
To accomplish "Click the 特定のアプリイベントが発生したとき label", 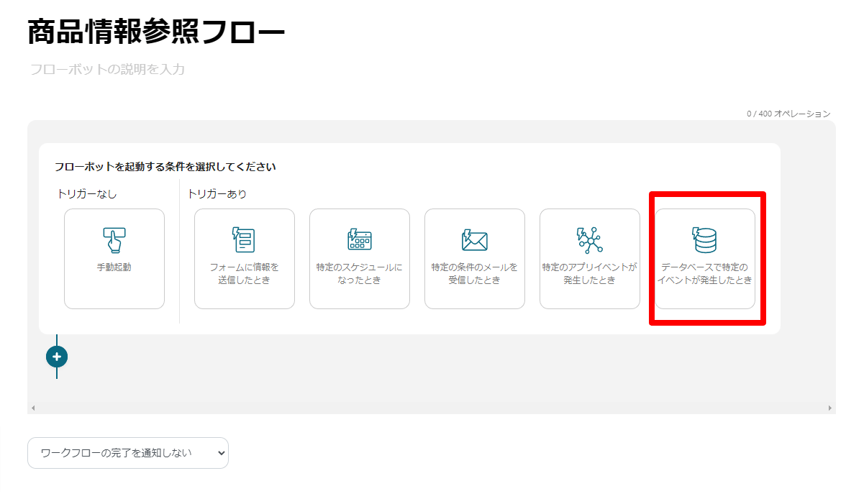I will [589, 274].
